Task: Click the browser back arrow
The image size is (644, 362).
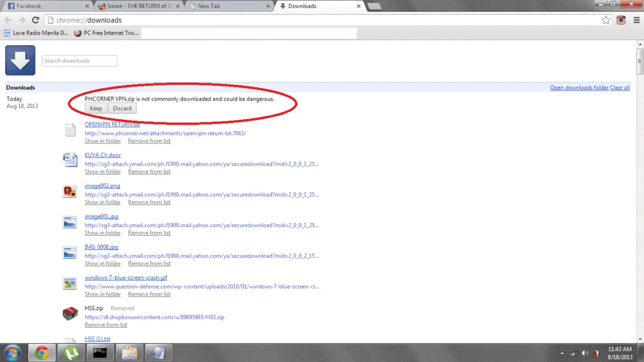Action: [x=8, y=20]
